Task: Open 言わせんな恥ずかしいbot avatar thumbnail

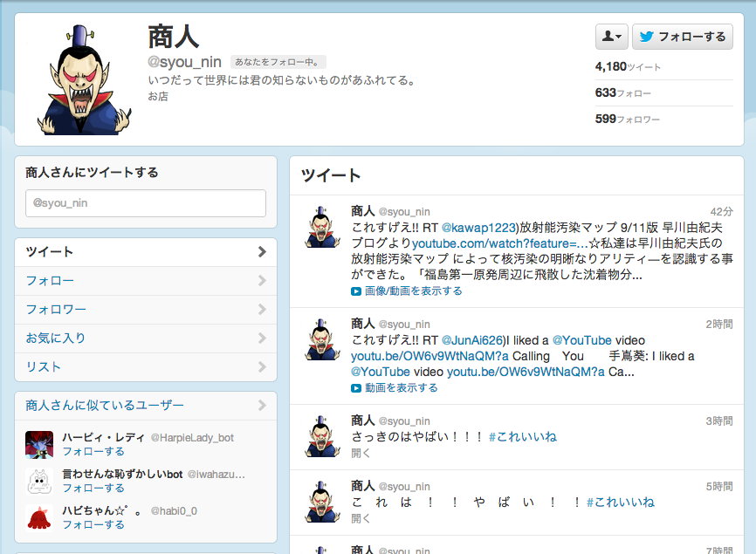Action: coord(39,482)
